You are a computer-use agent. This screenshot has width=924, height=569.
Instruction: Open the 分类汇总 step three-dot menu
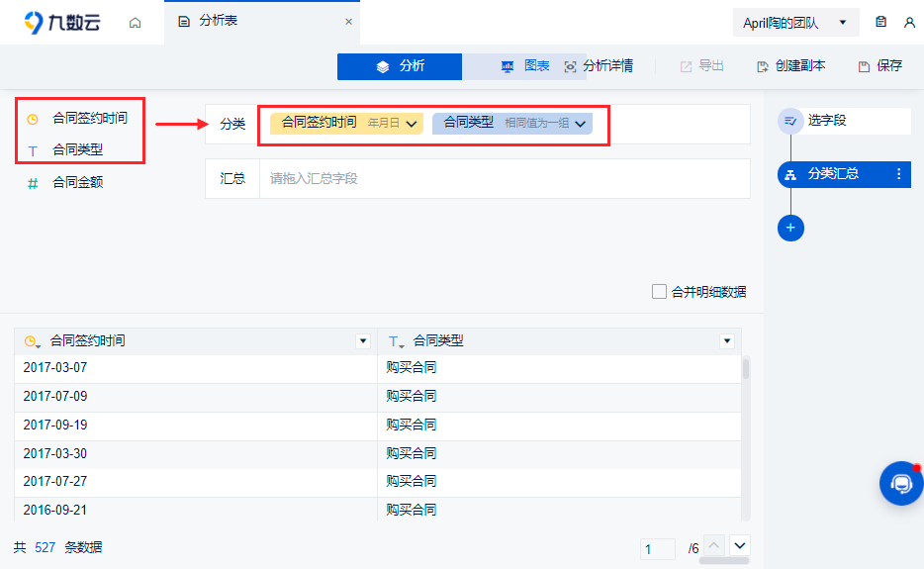tap(898, 174)
